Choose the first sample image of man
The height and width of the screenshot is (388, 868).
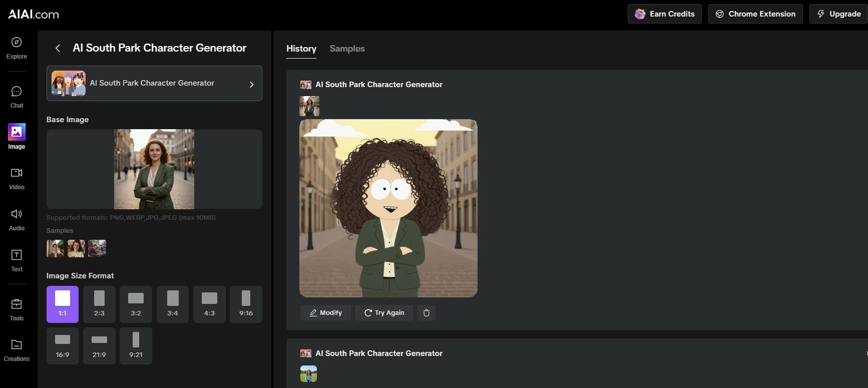click(56, 248)
